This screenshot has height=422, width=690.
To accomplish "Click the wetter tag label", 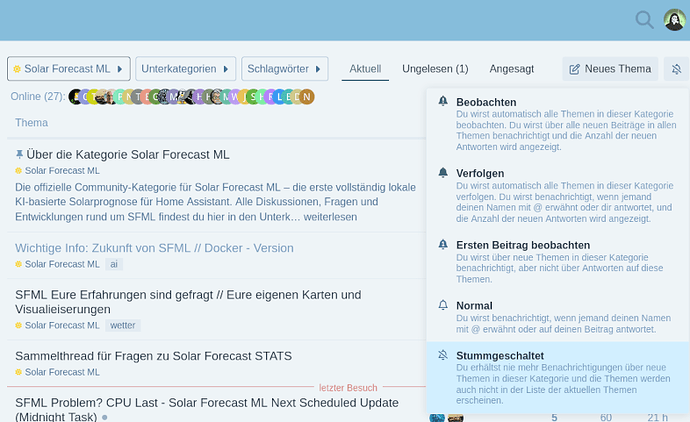I will coord(123,325).
